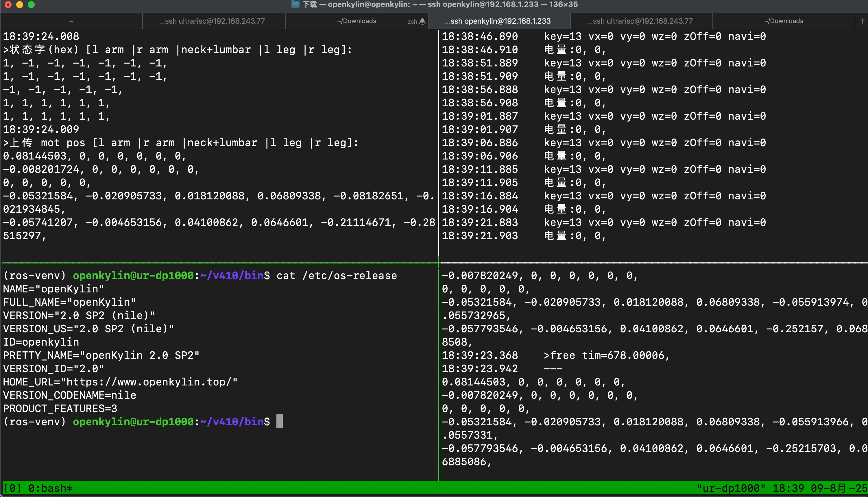Click the "cat /etc/os-release" command text
The height and width of the screenshot is (497, 868).
click(x=337, y=275)
